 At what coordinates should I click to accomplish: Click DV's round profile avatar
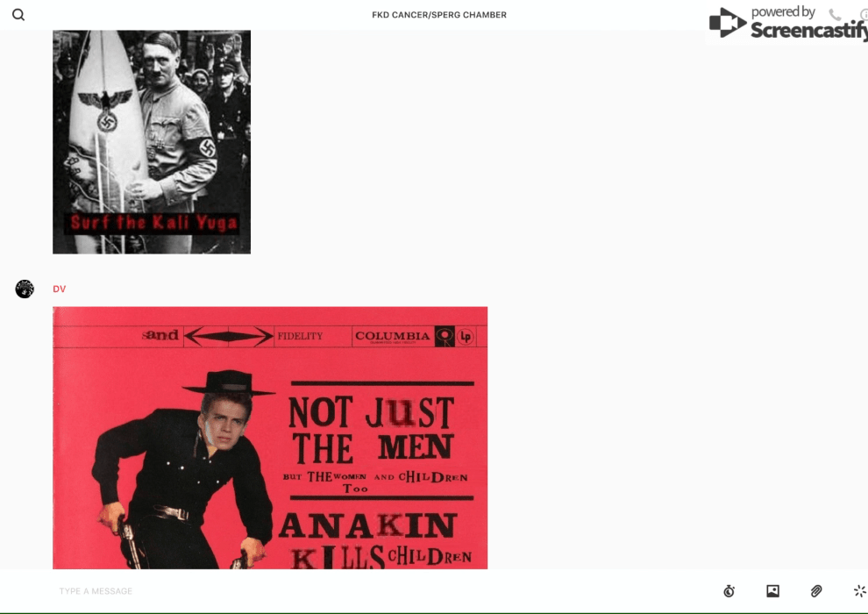pos(25,289)
